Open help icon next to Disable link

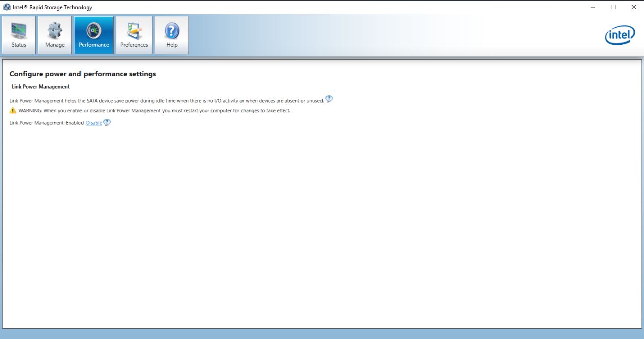pos(107,122)
